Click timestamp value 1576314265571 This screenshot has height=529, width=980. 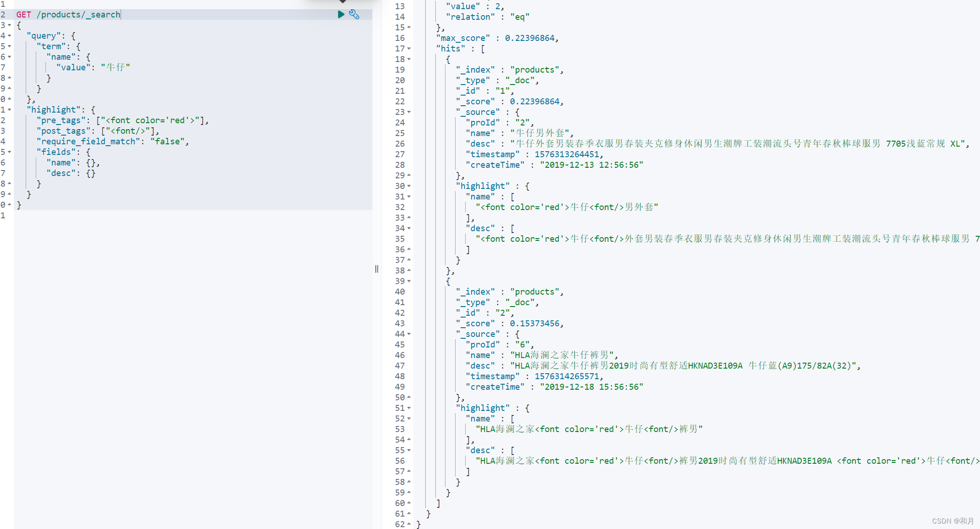[x=567, y=376]
